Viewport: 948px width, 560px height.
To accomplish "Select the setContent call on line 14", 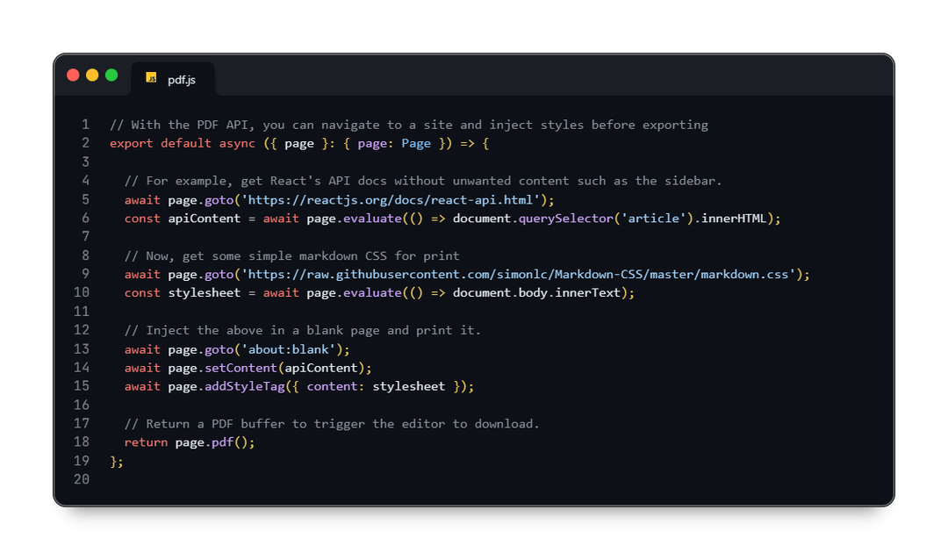I will [x=249, y=368].
